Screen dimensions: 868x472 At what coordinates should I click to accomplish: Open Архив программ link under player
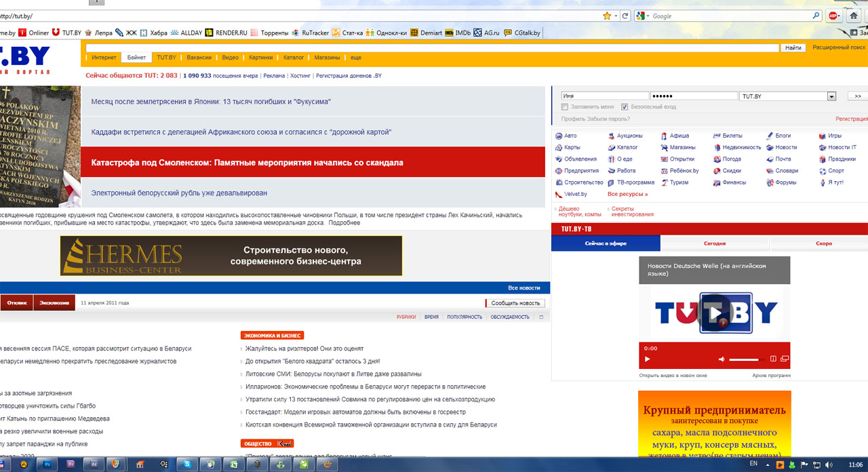point(771,375)
